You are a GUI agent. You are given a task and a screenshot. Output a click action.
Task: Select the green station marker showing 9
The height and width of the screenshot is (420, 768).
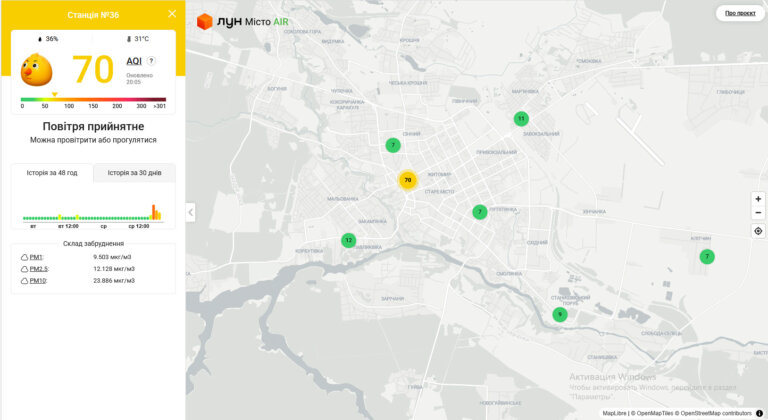coord(560,314)
